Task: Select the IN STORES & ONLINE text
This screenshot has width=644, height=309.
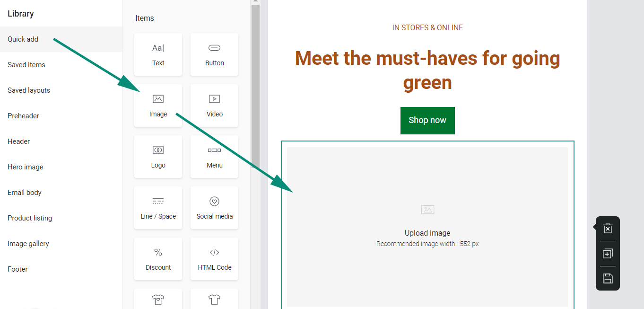Action: click(427, 28)
